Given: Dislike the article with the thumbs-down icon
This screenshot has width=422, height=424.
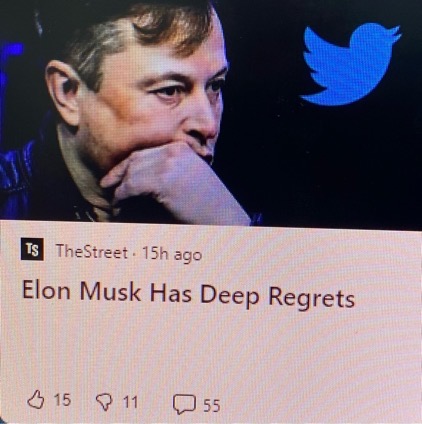Looking at the screenshot, I should 105,402.
